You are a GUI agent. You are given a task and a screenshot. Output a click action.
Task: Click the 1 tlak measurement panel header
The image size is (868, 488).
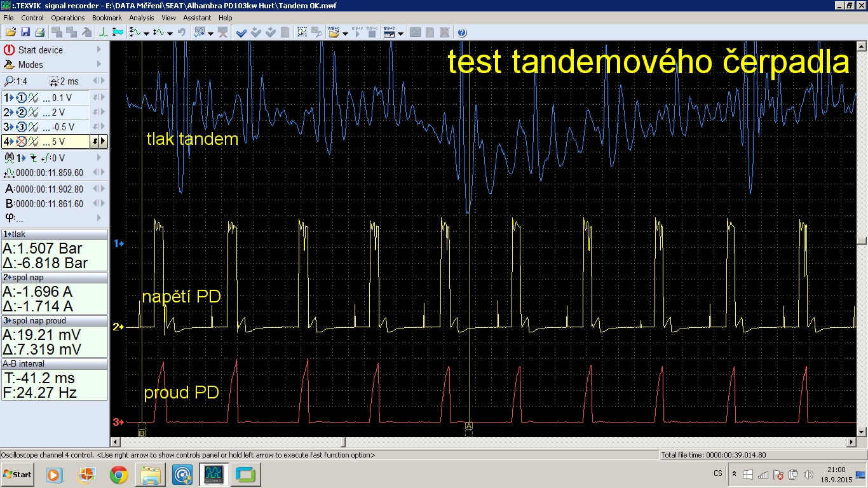[x=55, y=234]
